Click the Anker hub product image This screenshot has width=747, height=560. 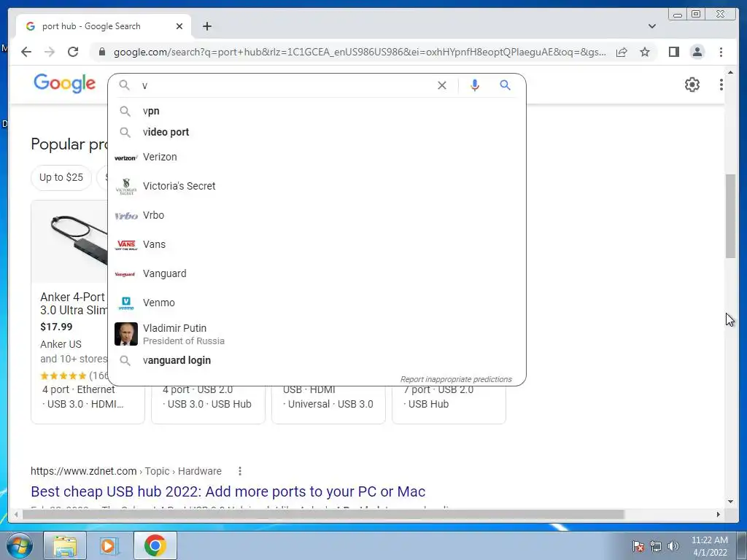pyautogui.click(x=70, y=241)
